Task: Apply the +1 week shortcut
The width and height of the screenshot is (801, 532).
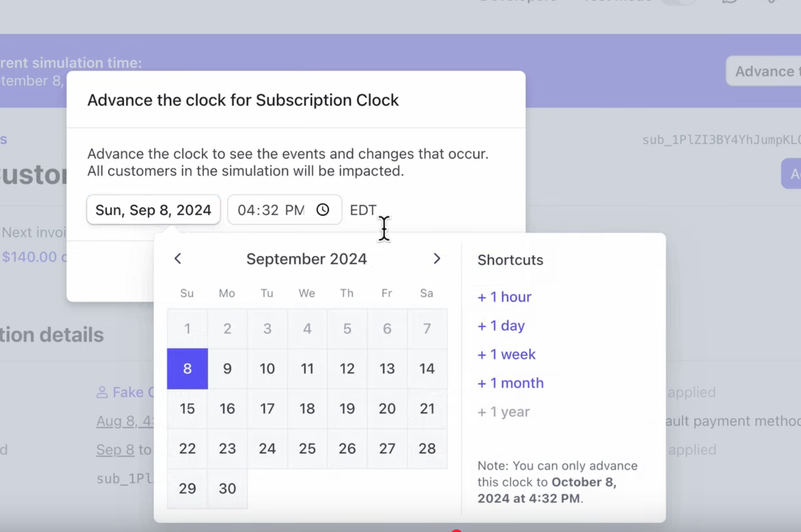Action: click(x=506, y=354)
